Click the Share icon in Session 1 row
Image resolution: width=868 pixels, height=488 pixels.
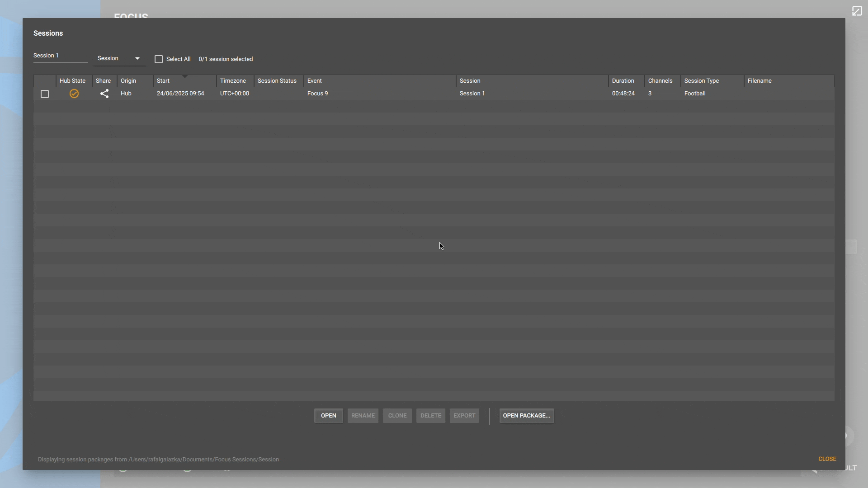tap(104, 94)
